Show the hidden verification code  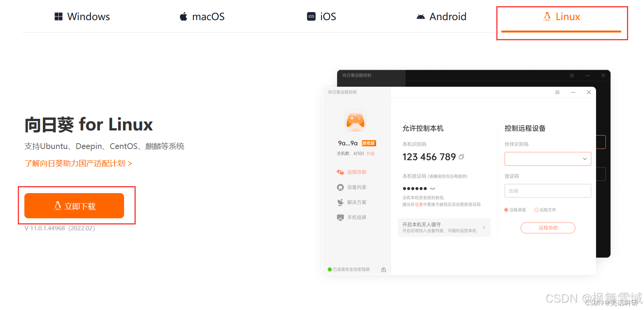point(433,188)
